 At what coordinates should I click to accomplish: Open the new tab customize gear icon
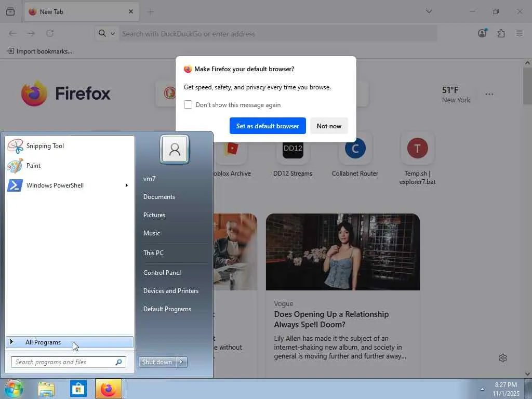click(x=503, y=358)
